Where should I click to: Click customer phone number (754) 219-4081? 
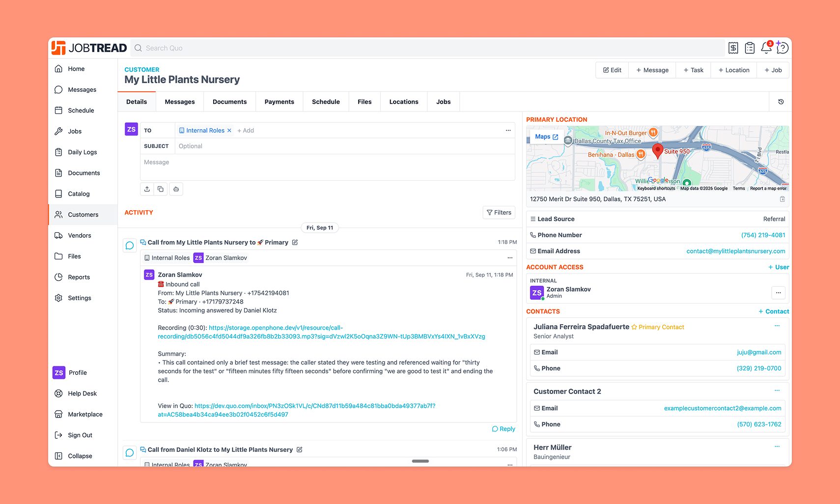[763, 235]
